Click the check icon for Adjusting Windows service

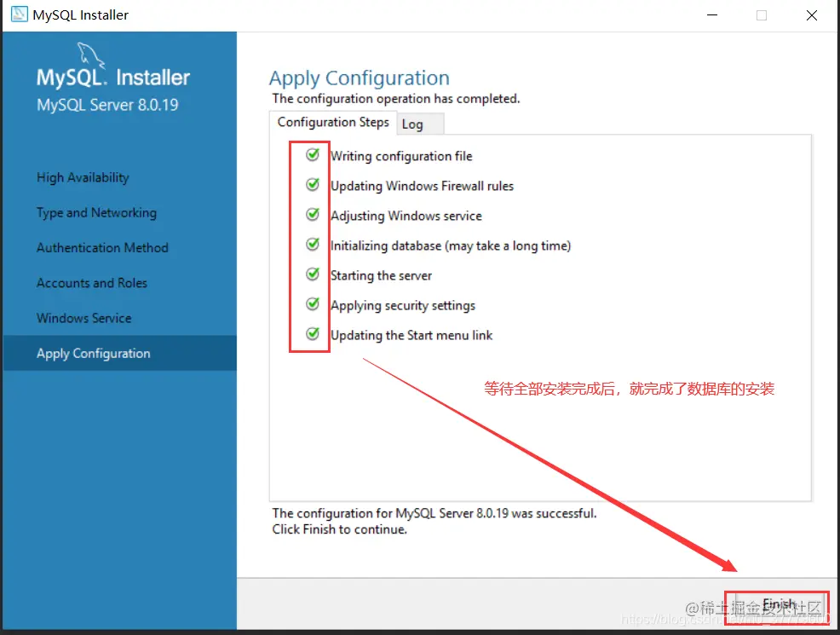313,215
